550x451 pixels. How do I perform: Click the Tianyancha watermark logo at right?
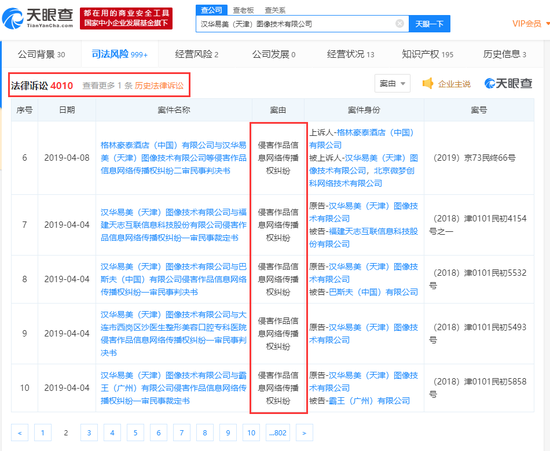tap(508, 83)
